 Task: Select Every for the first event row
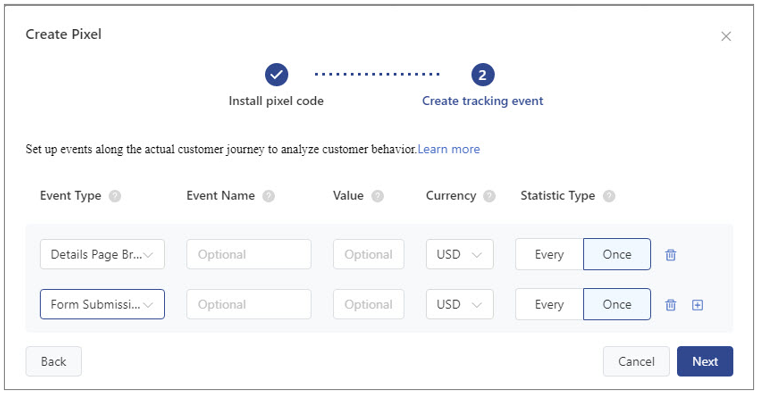click(549, 255)
